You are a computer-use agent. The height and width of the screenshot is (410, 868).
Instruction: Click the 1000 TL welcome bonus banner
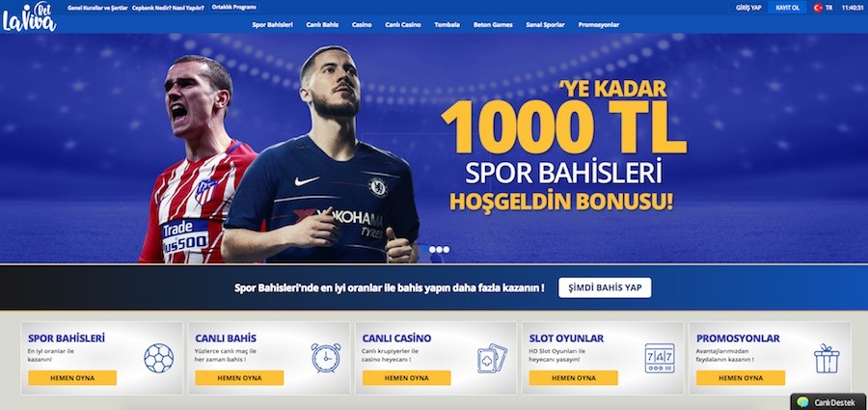click(x=434, y=148)
